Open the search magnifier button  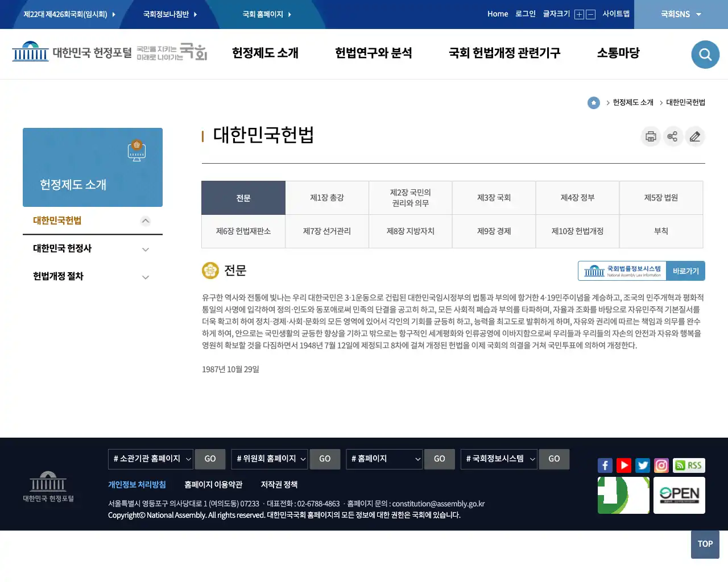(x=705, y=55)
